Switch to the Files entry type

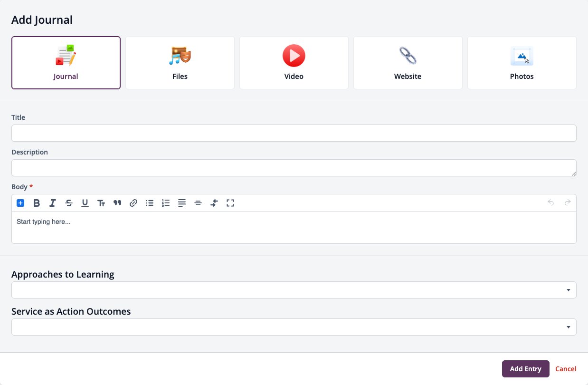point(180,63)
